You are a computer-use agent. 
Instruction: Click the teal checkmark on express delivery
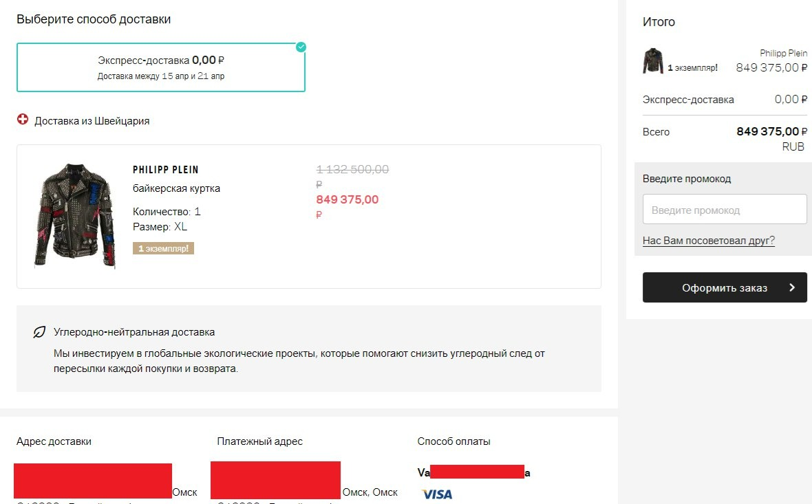pos(301,47)
